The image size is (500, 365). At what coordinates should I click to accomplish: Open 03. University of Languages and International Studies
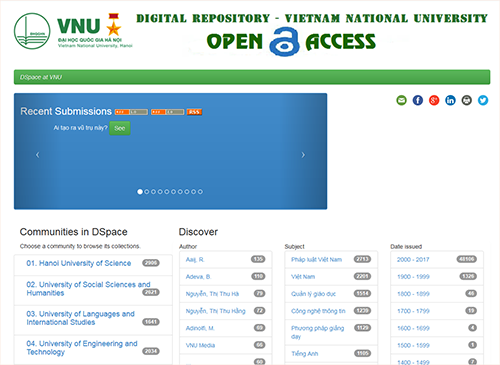[80, 318]
